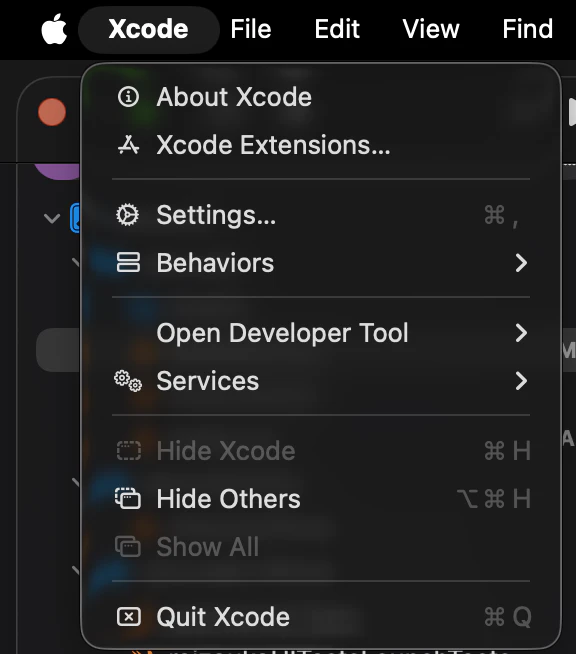Open the Behaviors submenu
This screenshot has width=576, height=654.
(321, 263)
